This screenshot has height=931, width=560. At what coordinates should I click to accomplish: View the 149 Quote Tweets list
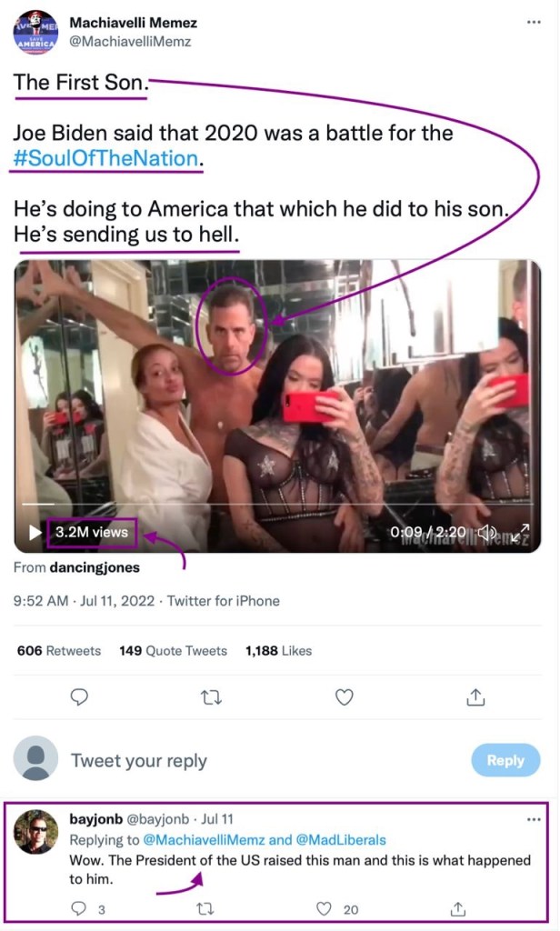click(x=173, y=651)
